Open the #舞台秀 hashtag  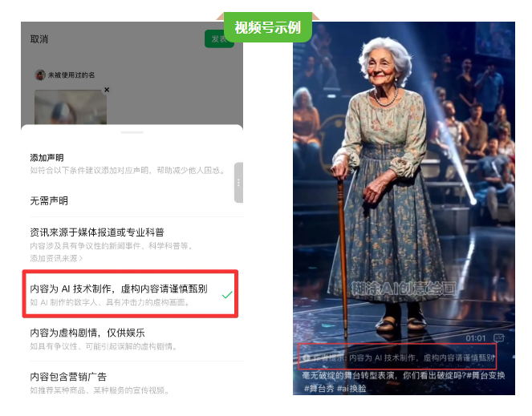coord(319,389)
